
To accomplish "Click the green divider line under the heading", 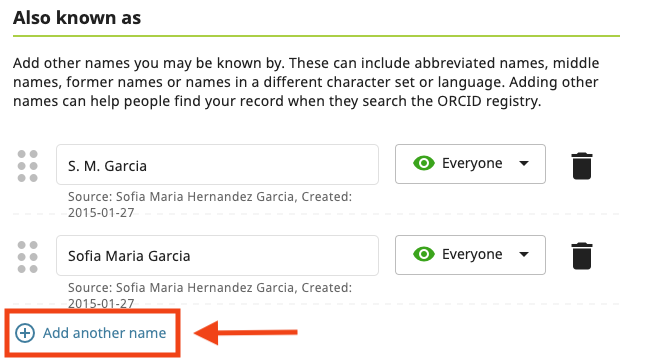I will click(x=316, y=36).
